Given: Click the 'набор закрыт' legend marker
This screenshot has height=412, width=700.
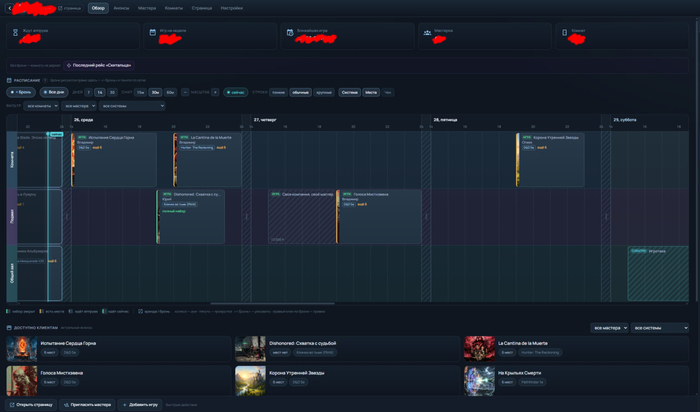Looking at the screenshot, I should click(x=8, y=312).
